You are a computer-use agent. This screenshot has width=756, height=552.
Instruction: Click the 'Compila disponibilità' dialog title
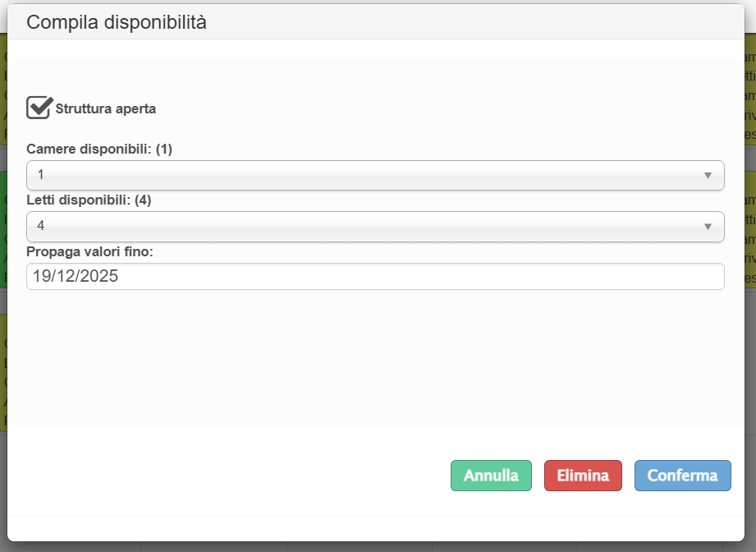(x=117, y=22)
